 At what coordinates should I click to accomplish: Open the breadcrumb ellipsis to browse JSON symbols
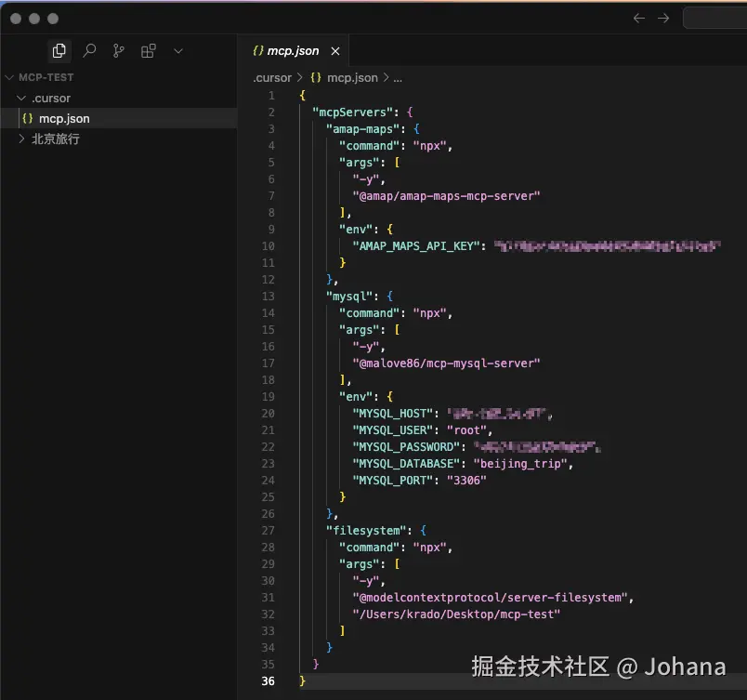point(398,77)
